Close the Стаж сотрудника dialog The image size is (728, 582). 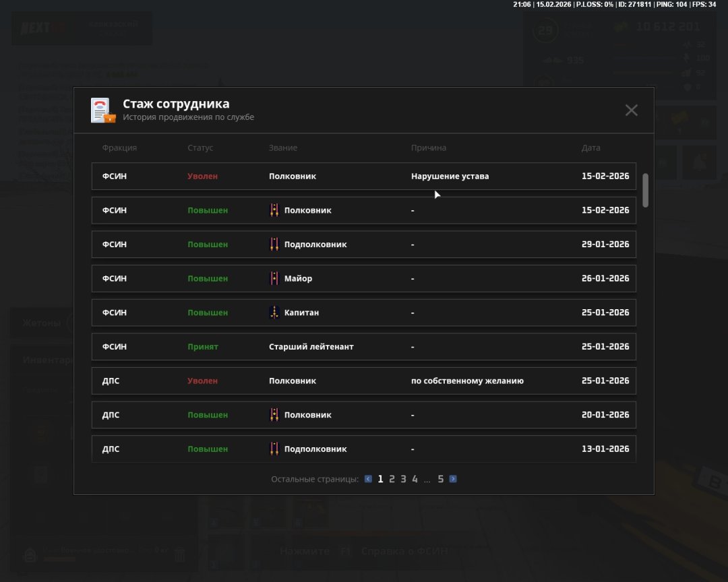pos(631,110)
